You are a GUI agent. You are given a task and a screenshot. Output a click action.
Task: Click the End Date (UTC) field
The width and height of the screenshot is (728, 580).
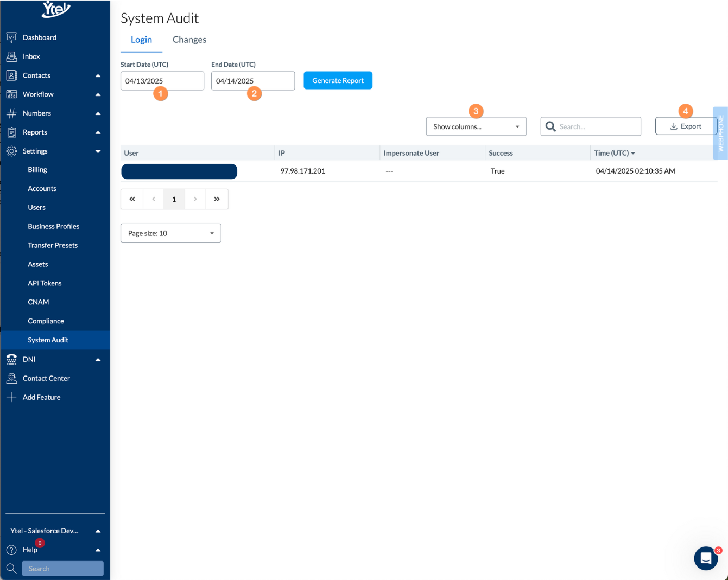click(x=253, y=81)
